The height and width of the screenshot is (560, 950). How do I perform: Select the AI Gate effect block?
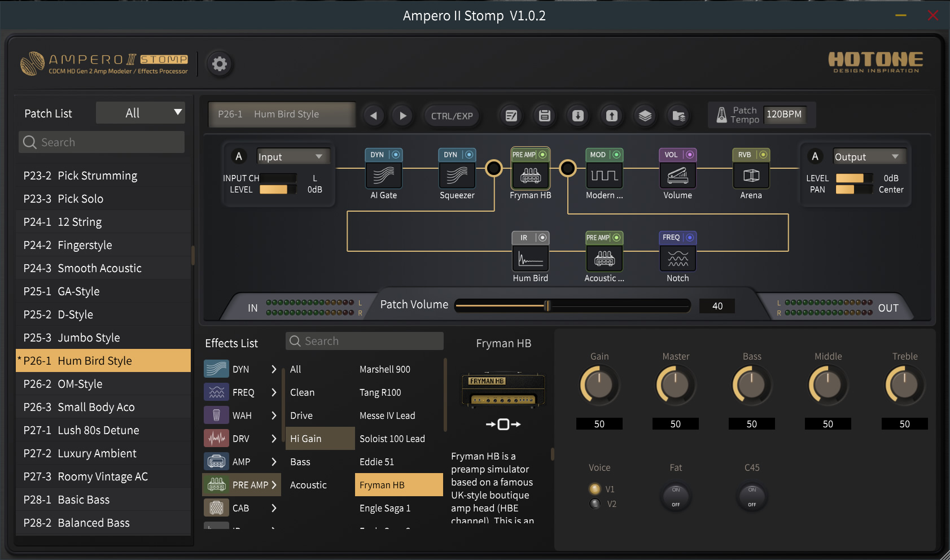(x=384, y=176)
